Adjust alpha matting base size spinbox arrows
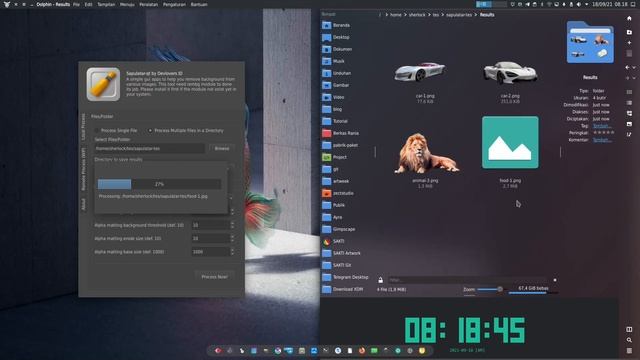Screen dimensions: 640x360 [232, 252]
